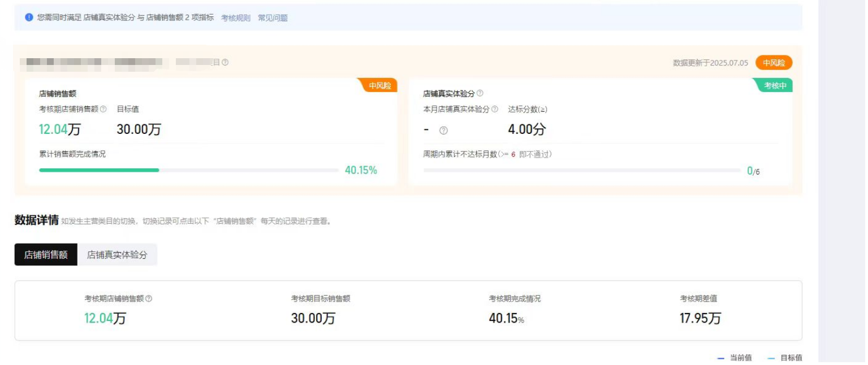Click the 40.15% 考核期完成情况 value
868x365 pixels.
506,319
